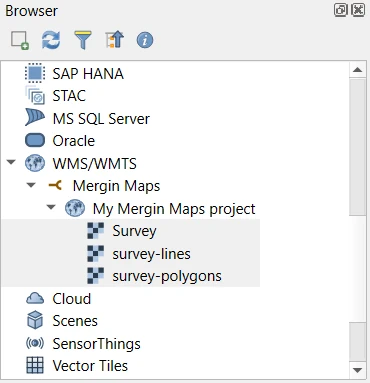
Task: Click the scrollbar down arrow
Action: (x=357, y=370)
